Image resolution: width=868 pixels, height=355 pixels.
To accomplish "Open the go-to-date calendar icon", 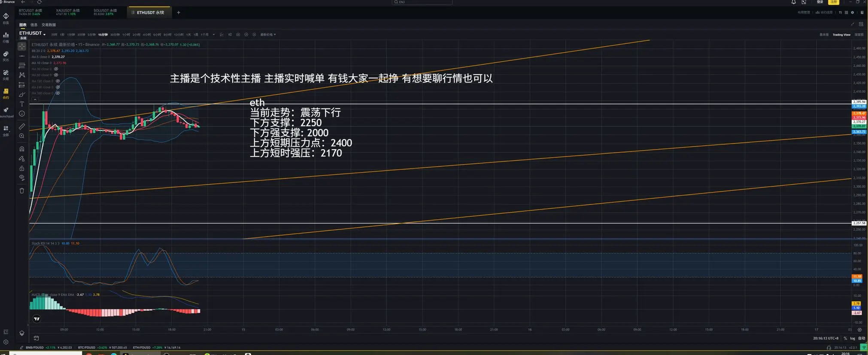I will tap(36, 338).
